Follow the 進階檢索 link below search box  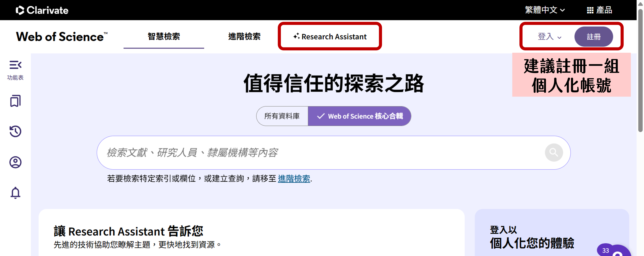(x=294, y=179)
